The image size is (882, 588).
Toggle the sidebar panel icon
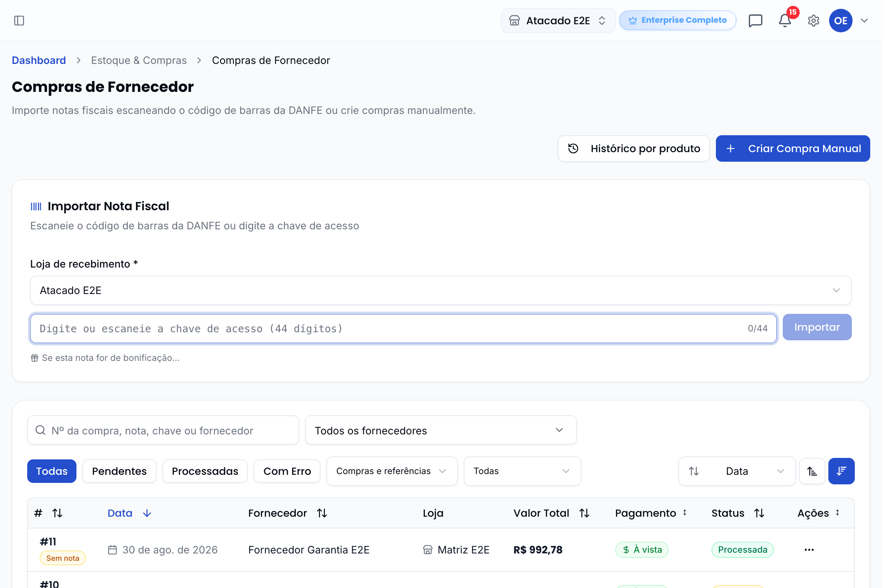coord(19,20)
